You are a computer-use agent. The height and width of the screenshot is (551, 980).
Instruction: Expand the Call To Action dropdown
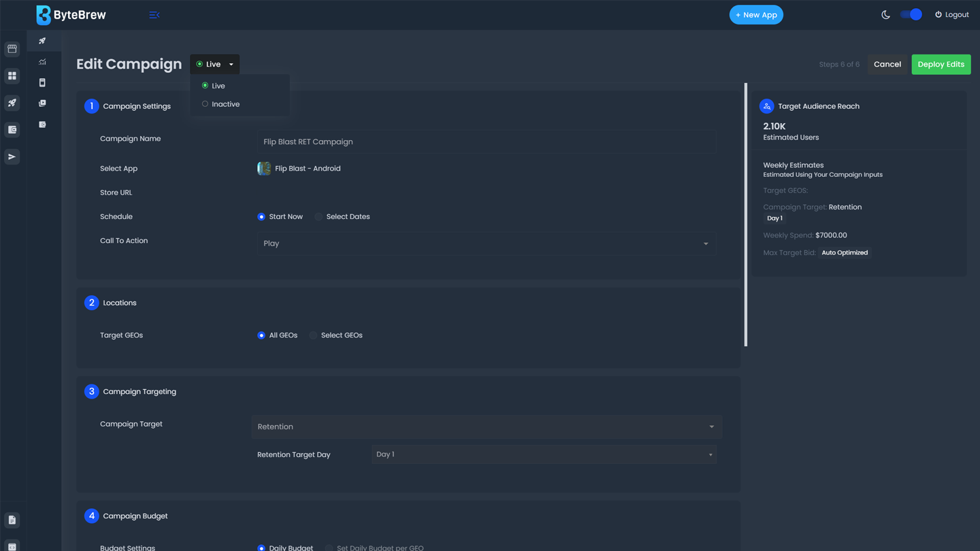(x=487, y=244)
